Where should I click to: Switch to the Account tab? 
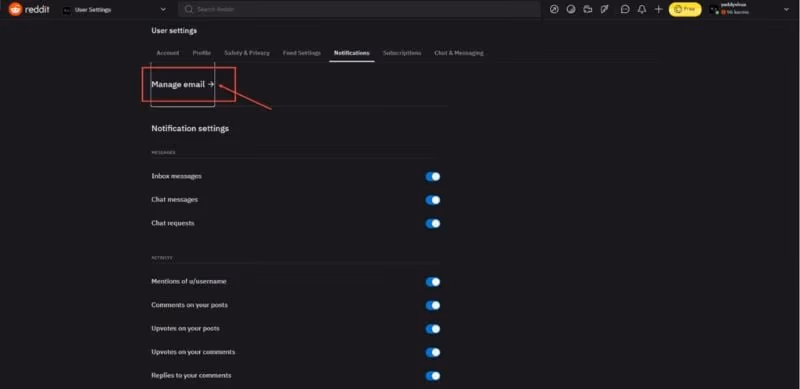(168, 53)
